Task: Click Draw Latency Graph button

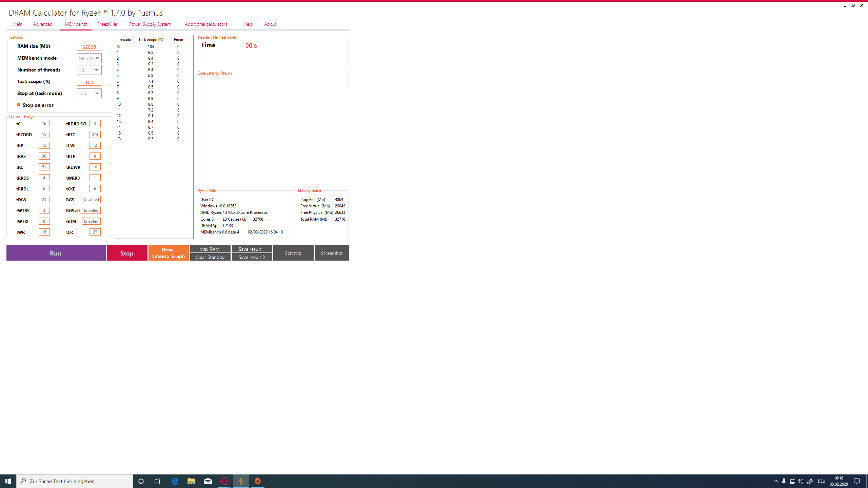Action: [x=168, y=253]
